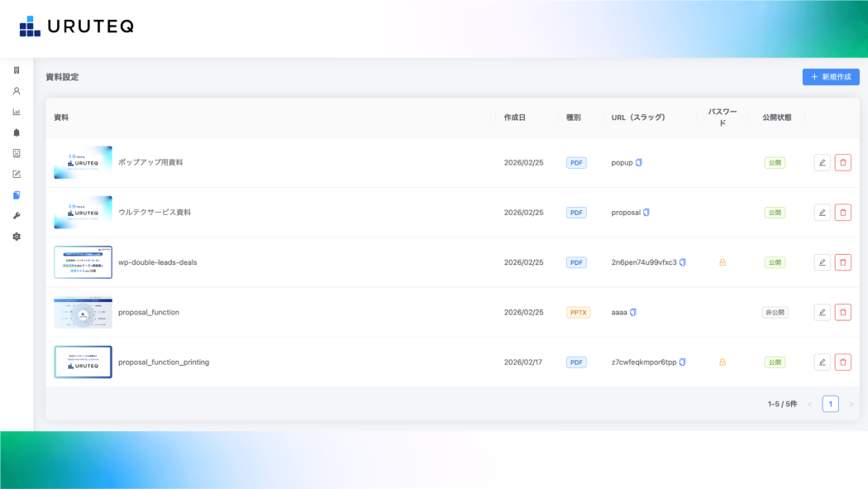This screenshot has height=489, width=868.
Task: Open the bar chart analytics sidebar icon
Action: click(x=17, y=112)
